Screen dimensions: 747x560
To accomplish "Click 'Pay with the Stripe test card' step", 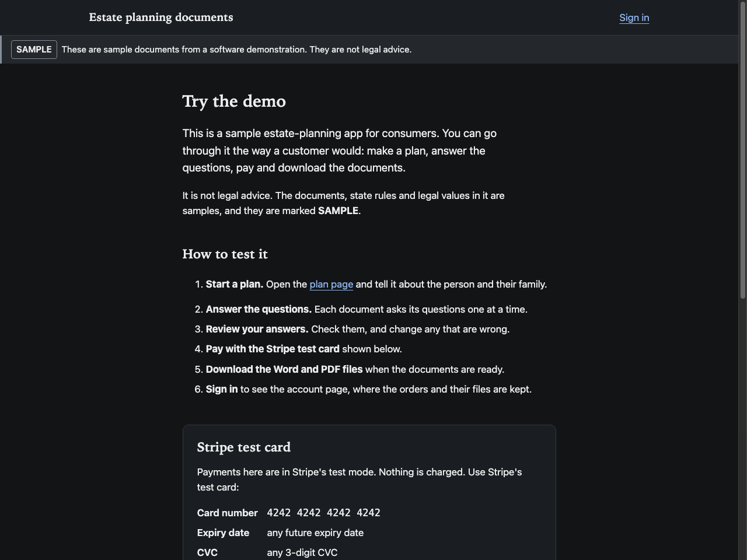I will pos(273,349).
